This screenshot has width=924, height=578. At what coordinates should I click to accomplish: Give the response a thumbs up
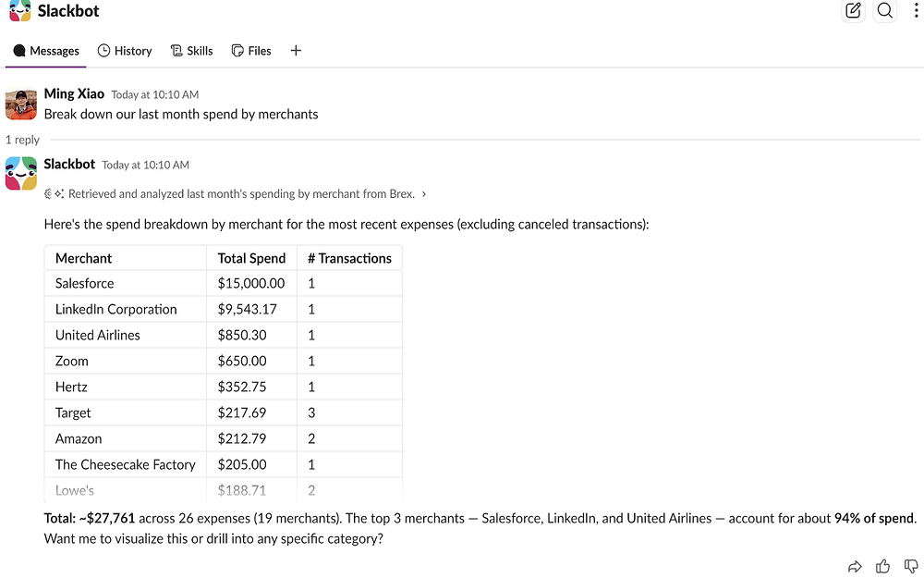(882, 566)
